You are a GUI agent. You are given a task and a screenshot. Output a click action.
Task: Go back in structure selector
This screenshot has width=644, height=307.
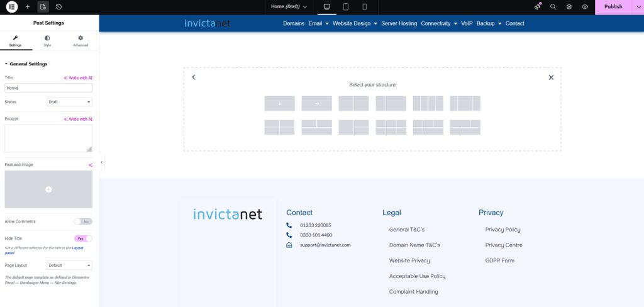pos(194,77)
